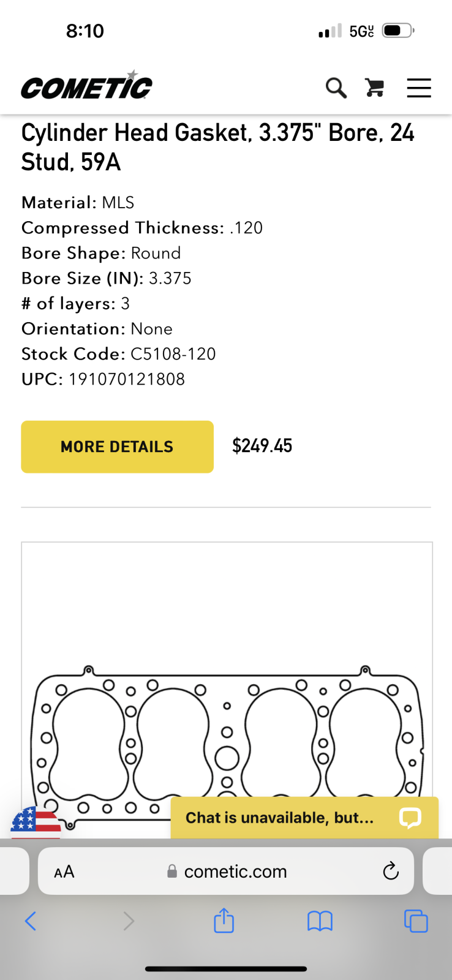The width and height of the screenshot is (452, 980).
Task: Click the MORE DETAILS button
Action: 117,447
